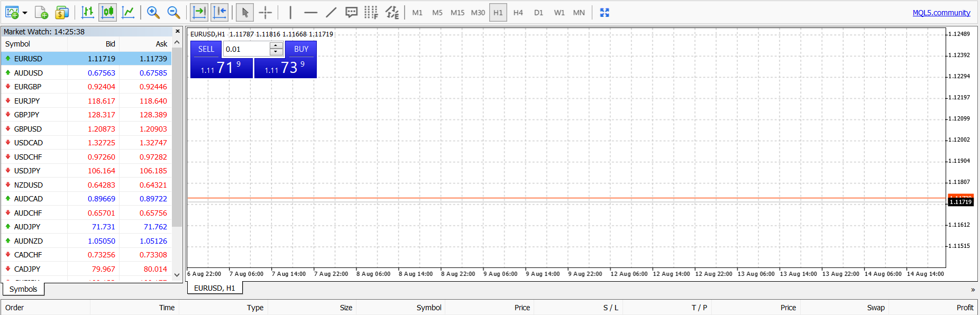The width and height of the screenshot is (980, 315).
Task: Zoom in on the chart
Action: tap(153, 12)
